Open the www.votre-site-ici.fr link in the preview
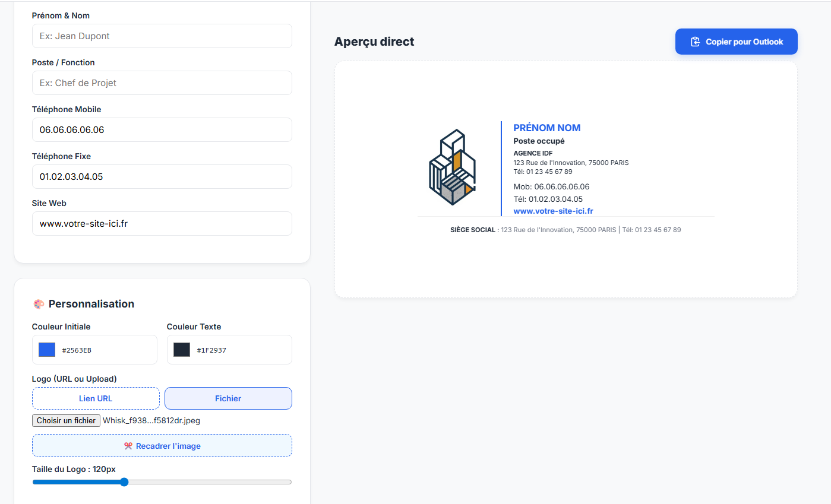This screenshot has width=831, height=504. 553,211
